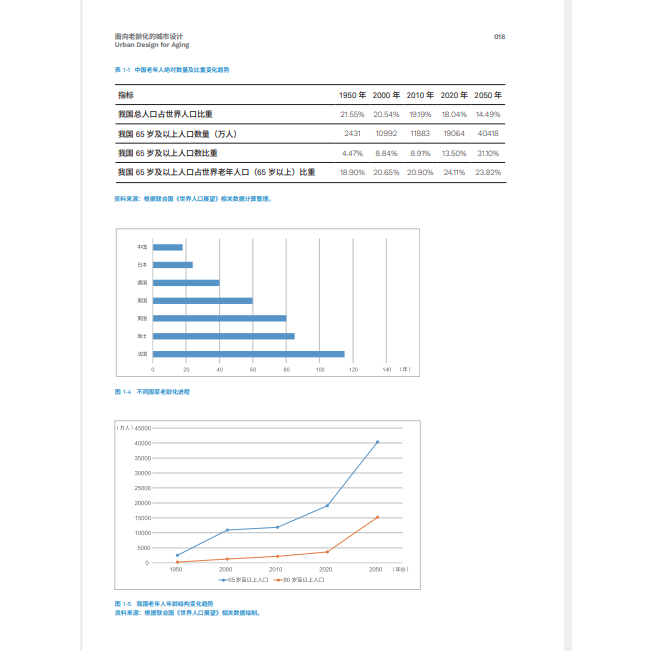Viewport: 651px width, 651px height.
Task: Click the '2050 年' column header
Action: [x=488, y=95]
